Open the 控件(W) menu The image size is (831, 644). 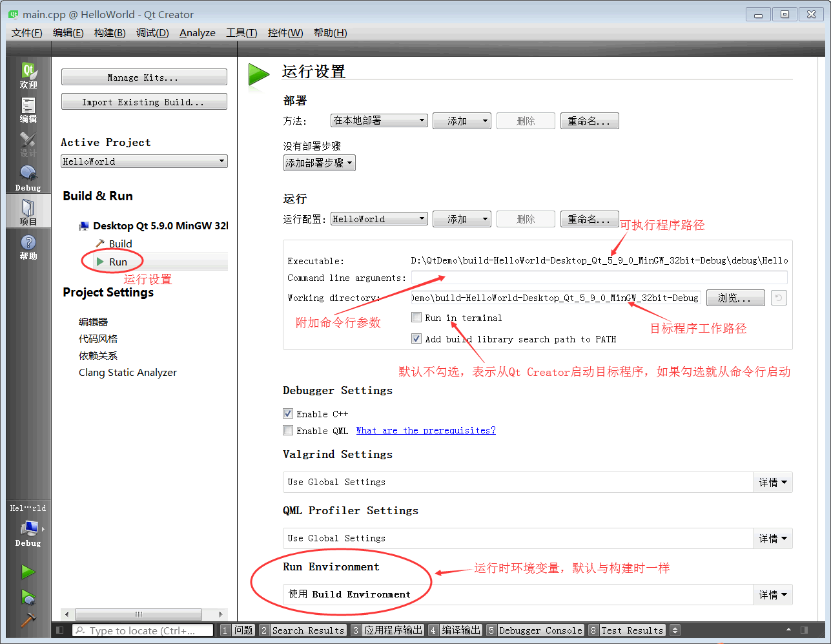click(285, 33)
